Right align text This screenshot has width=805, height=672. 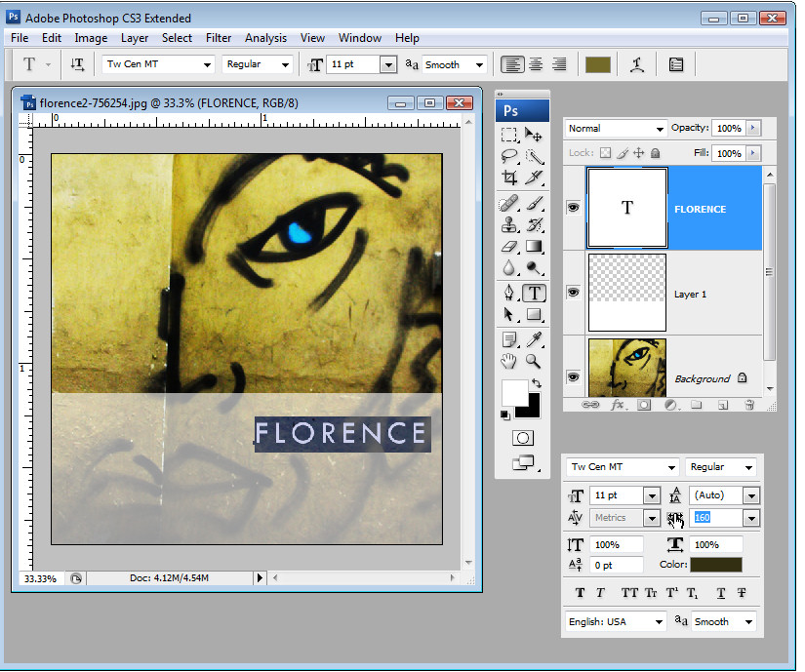pos(559,64)
